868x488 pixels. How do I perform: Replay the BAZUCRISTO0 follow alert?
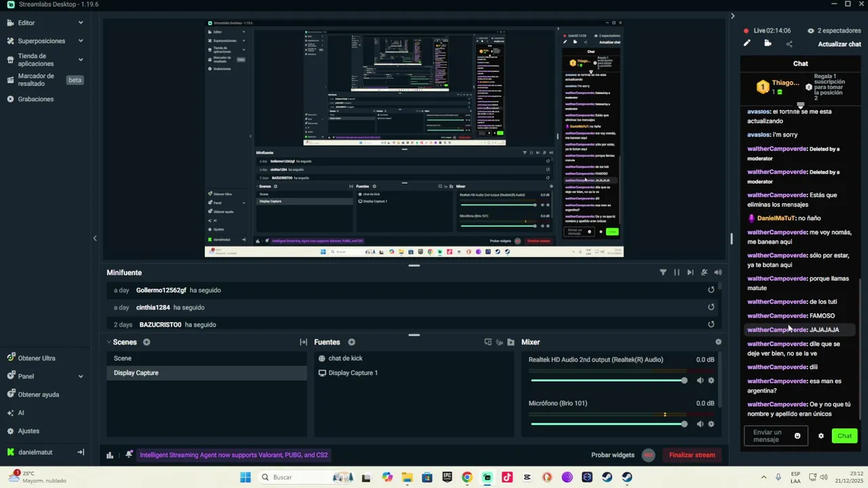click(x=711, y=324)
